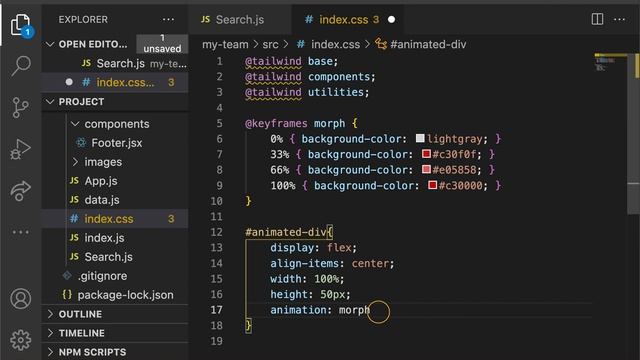Image resolution: width=640 pixels, height=360 pixels.
Task: Click unsaved dot on index.css tab
Action: 391,20
